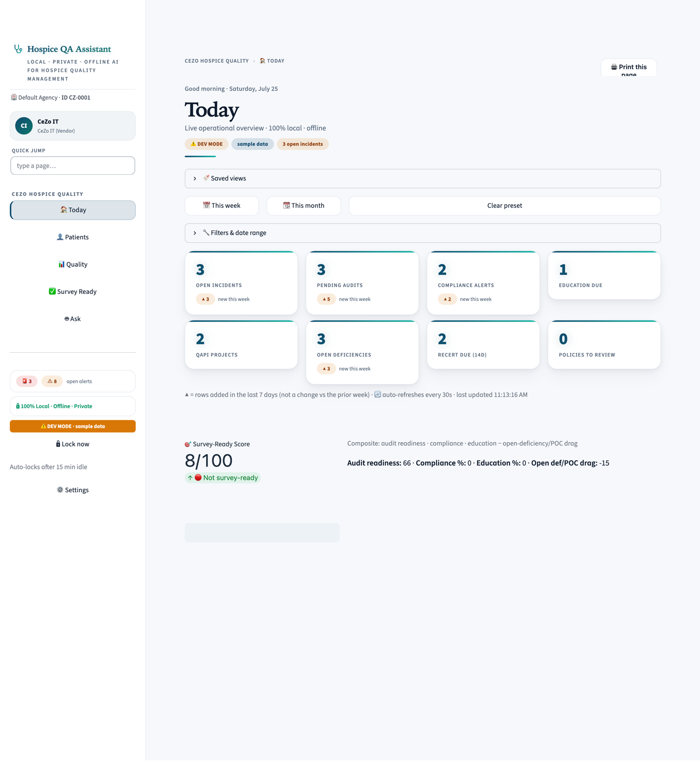This screenshot has height=772, width=700.
Task: Click the Compliance Alerts trend badge ▲2
Action: (447, 299)
